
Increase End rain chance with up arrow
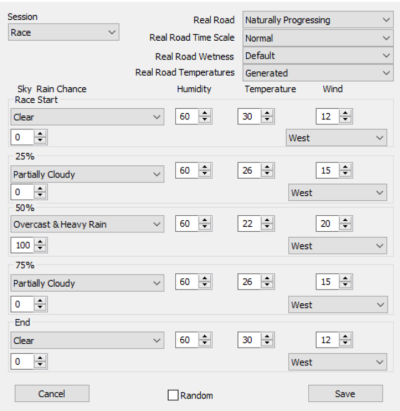(40, 358)
